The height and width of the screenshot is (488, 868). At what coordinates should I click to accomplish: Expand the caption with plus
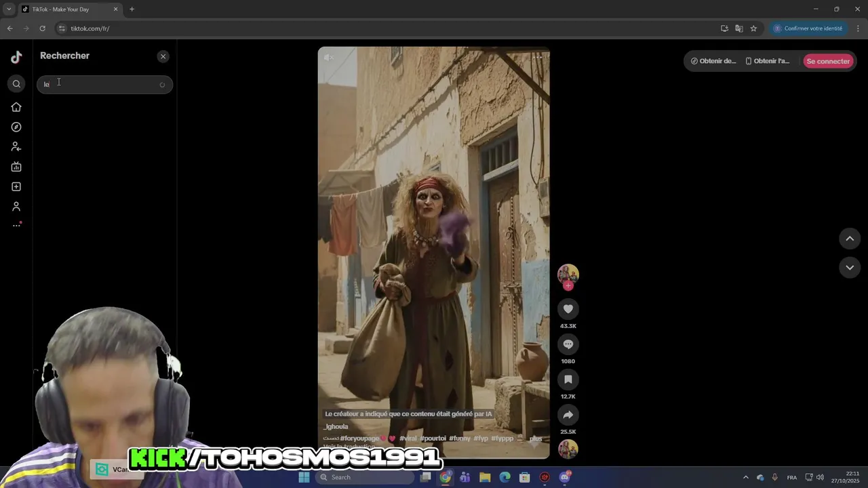(536, 439)
